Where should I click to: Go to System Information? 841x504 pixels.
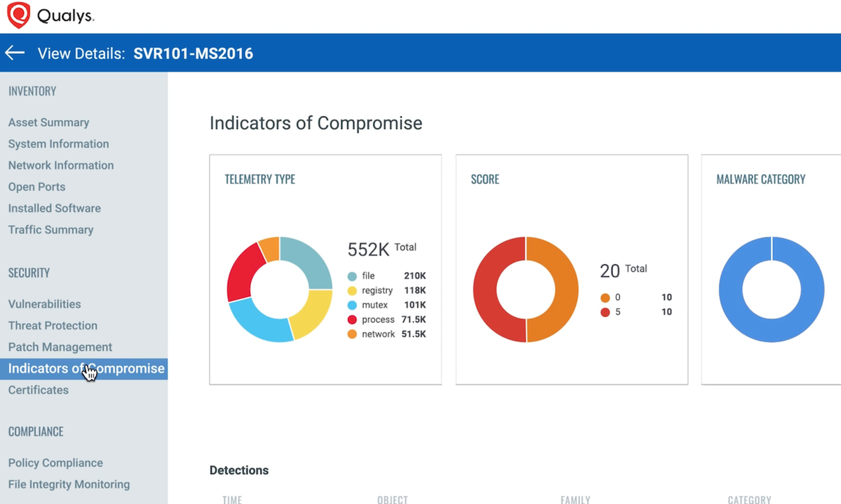click(59, 144)
